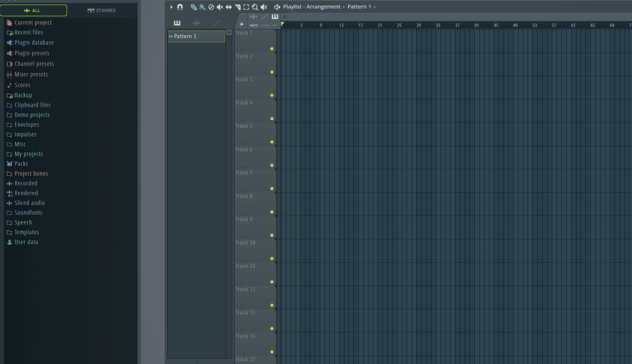
Task: Select the Mute tool
Action: [x=220, y=7]
